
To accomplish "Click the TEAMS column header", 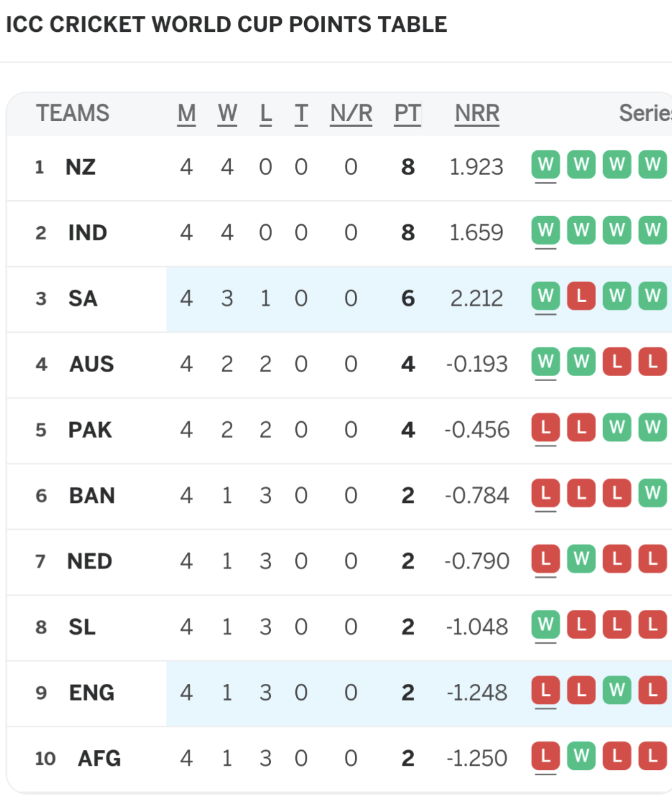I will [x=73, y=113].
